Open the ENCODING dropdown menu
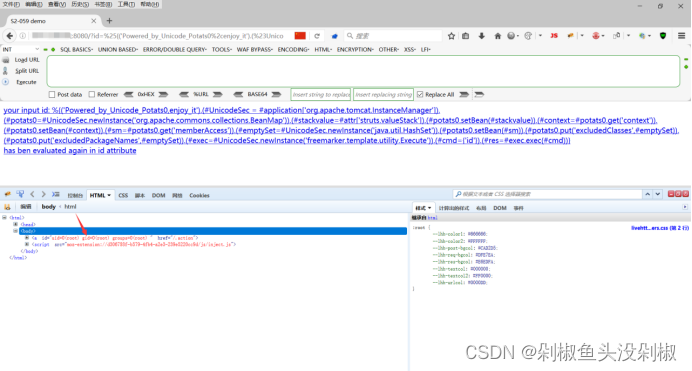 pos(293,49)
